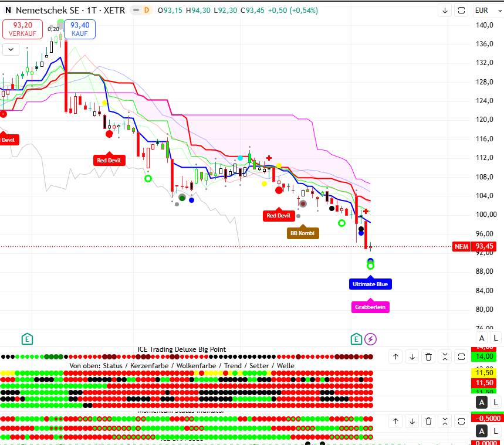504x445 pixels.
Task: Open the rightmost earnings E marker
Action: 356,339
